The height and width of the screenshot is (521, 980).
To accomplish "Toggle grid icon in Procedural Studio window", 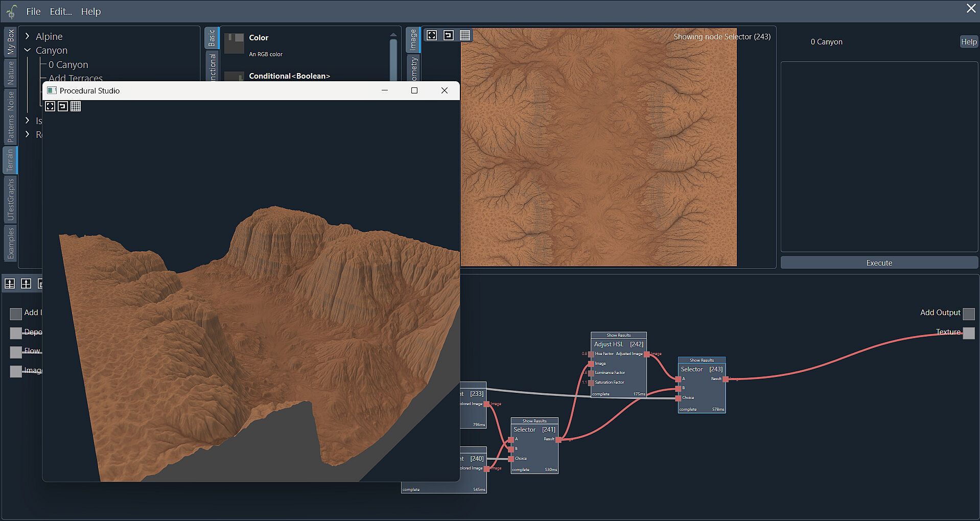I will point(76,106).
